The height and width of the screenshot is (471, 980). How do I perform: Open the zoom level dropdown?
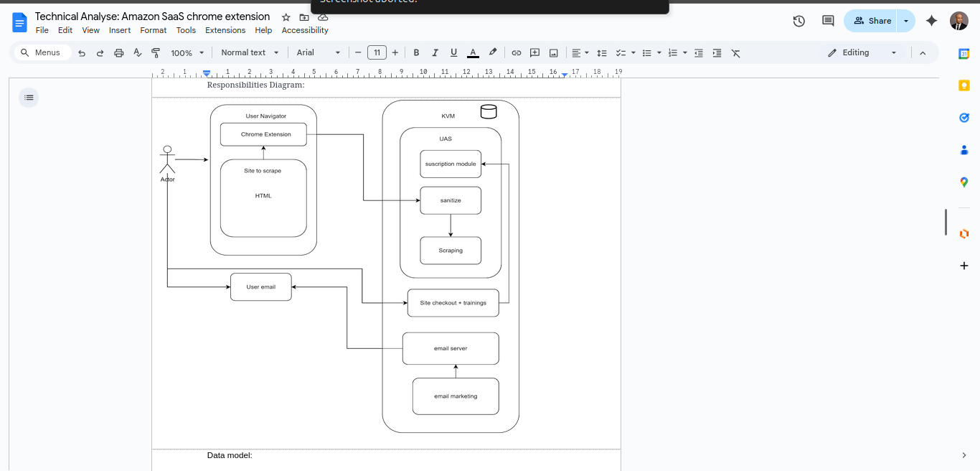coord(187,53)
